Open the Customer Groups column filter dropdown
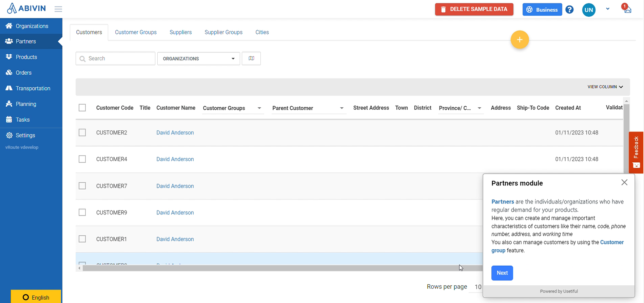644x303 pixels. pyautogui.click(x=259, y=108)
